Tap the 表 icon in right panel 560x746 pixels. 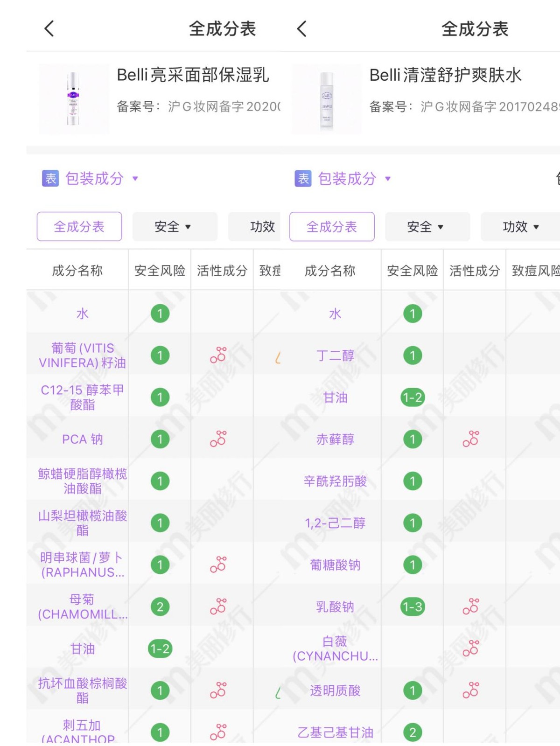tap(303, 178)
